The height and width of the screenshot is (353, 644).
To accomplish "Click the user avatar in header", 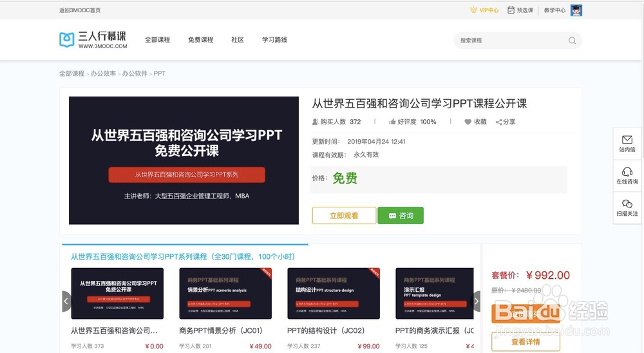I will click(576, 10).
